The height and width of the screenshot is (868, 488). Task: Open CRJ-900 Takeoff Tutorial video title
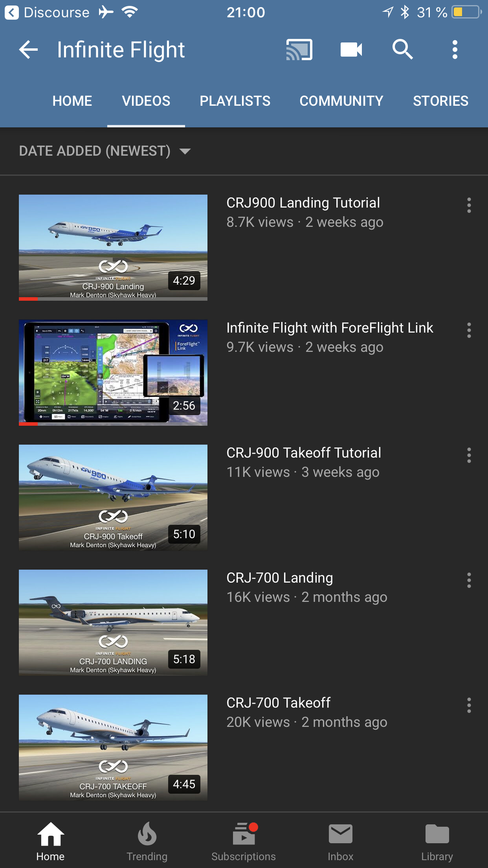[304, 453]
